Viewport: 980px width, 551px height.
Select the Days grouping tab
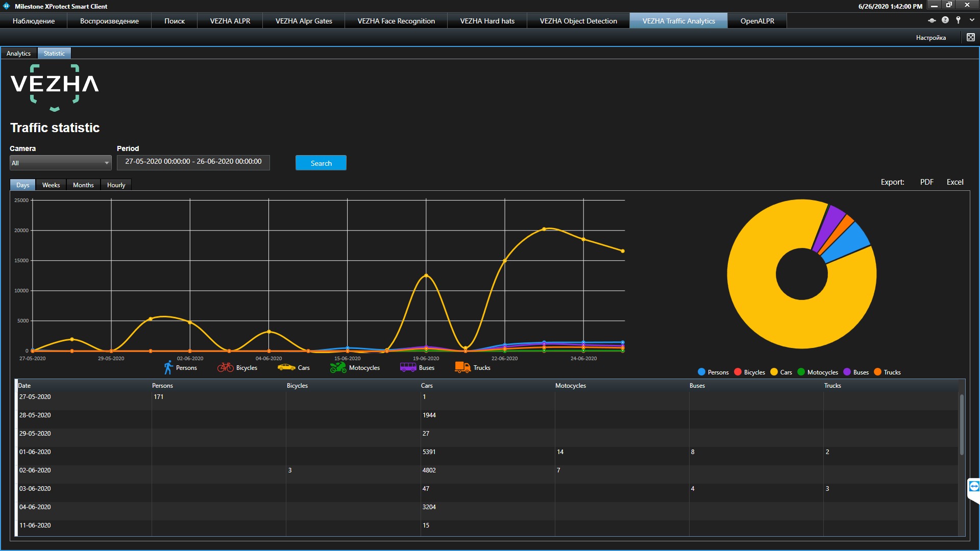[22, 185]
